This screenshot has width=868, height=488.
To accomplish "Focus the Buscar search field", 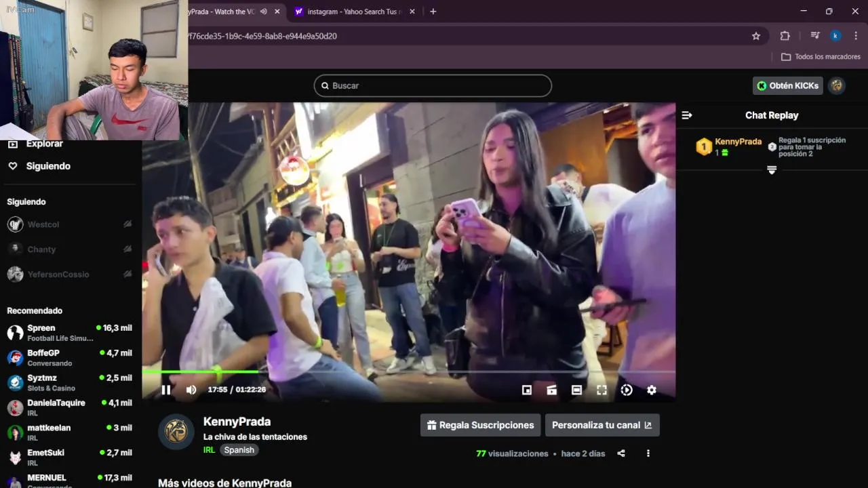I will click(433, 85).
